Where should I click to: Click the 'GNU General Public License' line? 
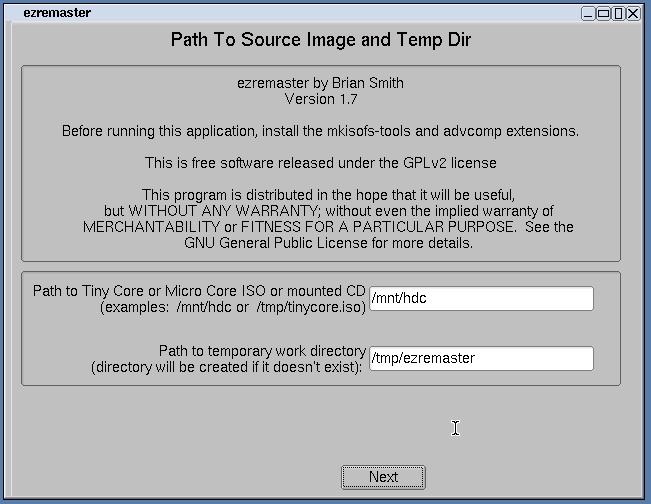tap(328, 242)
